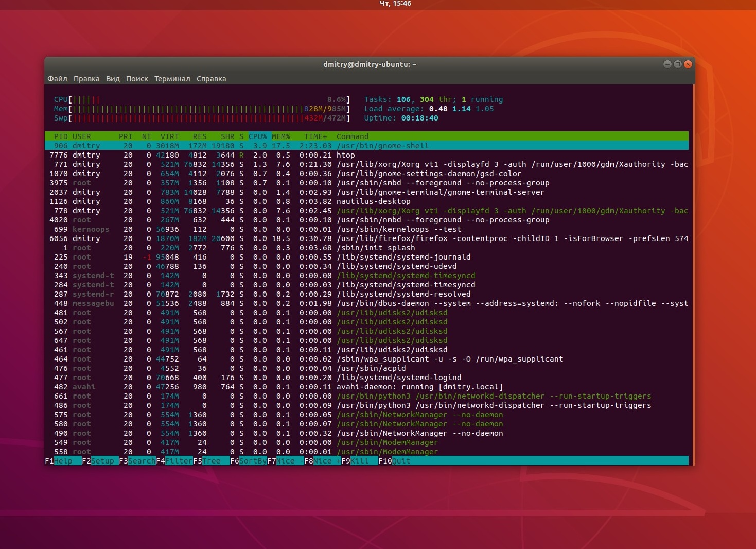Select the nautilus-desktop process row

[x=366, y=201]
